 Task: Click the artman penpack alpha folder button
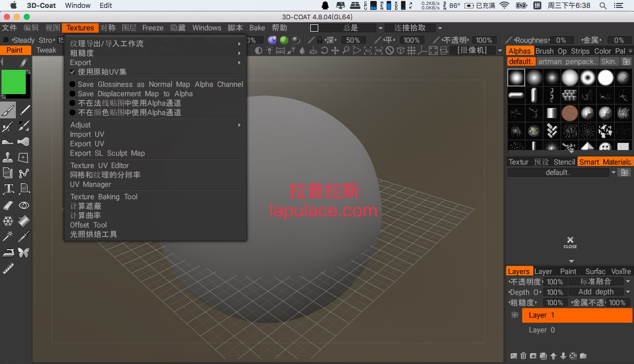[567, 61]
